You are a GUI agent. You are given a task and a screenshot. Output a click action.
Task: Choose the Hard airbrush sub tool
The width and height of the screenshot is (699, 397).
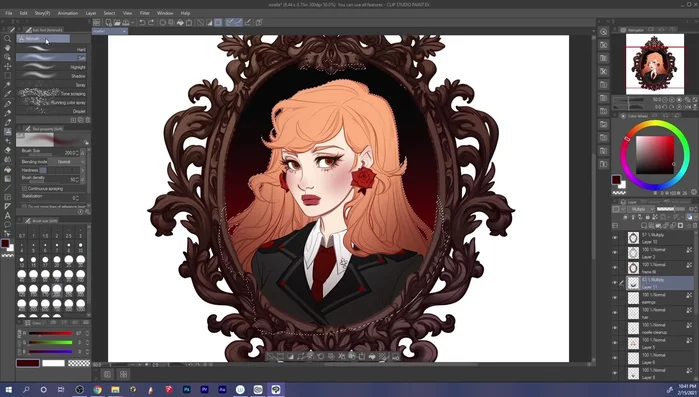51,49
